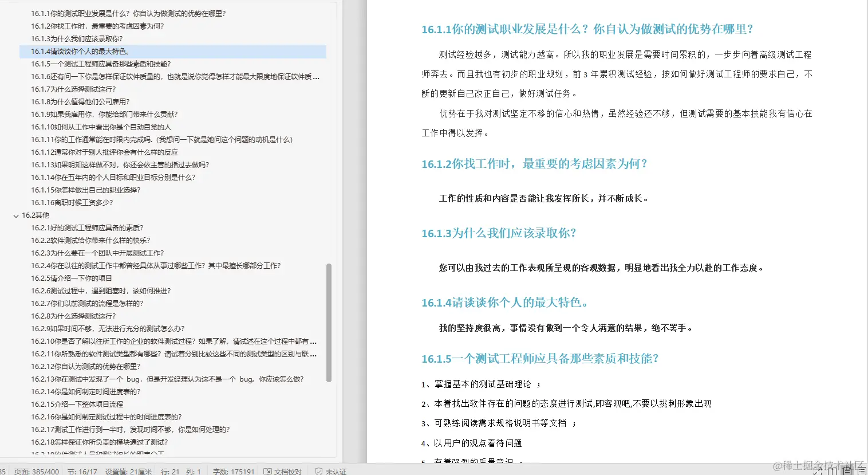The image size is (868, 475).
Task: Switch to page view using bottom-right icon
Action: 848,471
